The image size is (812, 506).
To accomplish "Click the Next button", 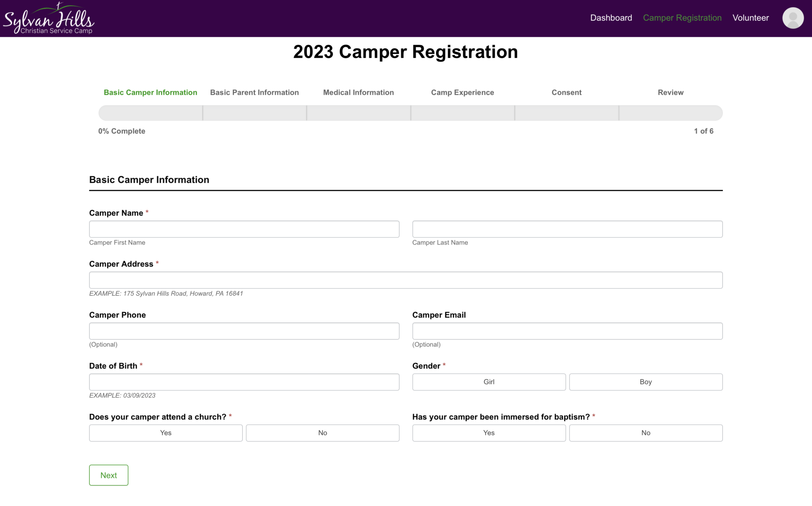I will coord(108,475).
